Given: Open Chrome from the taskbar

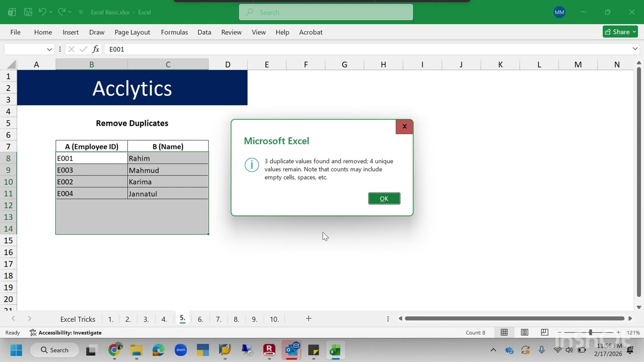Looking at the screenshot, I should 114,350.
